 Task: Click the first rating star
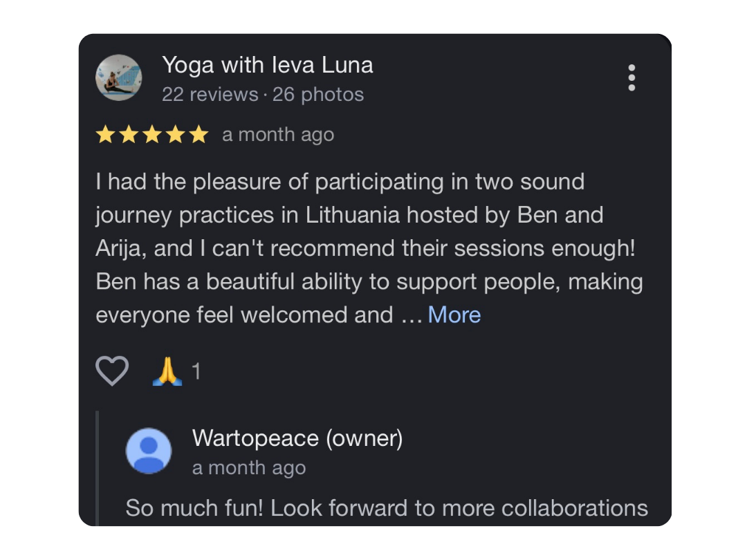coord(105,135)
